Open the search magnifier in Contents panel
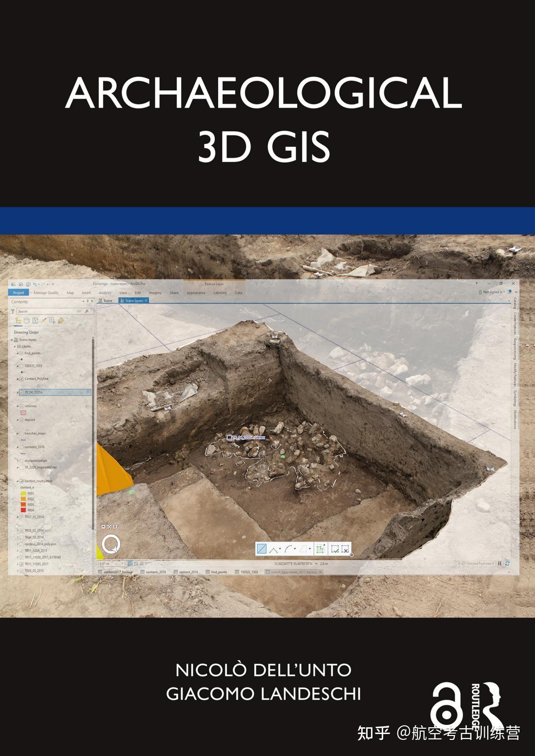The image size is (535, 756). pyautogui.click(x=87, y=311)
